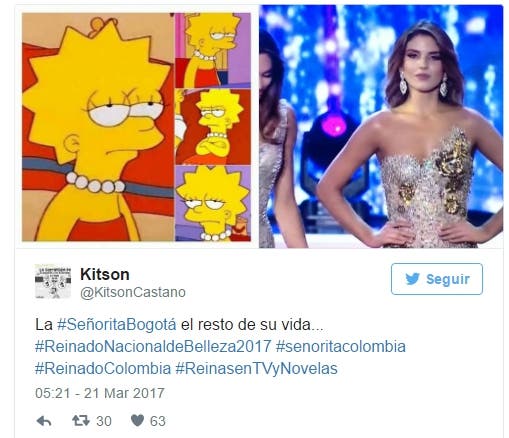Open Kitson's profile avatar picture
Viewport: 509px width, 438px height.
pos(53,281)
